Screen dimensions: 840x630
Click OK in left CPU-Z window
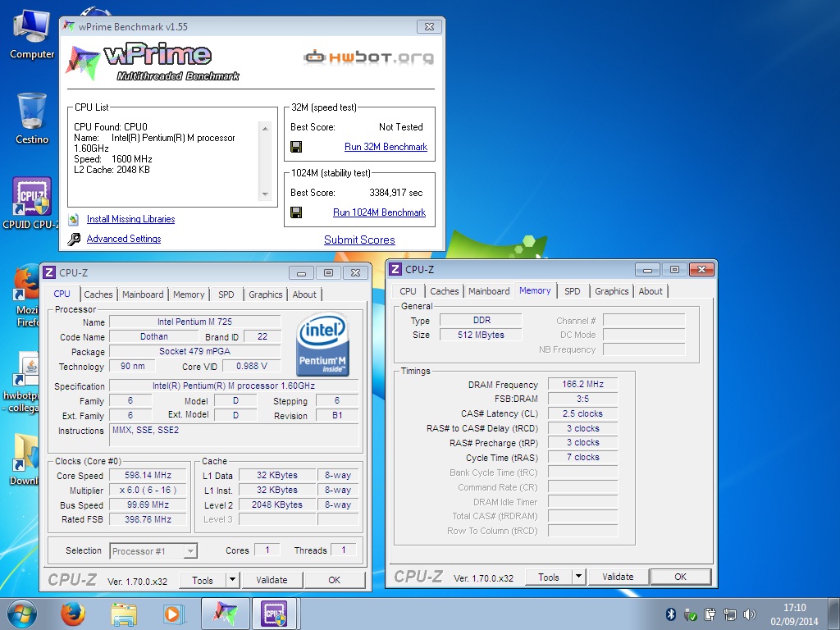[x=335, y=580]
